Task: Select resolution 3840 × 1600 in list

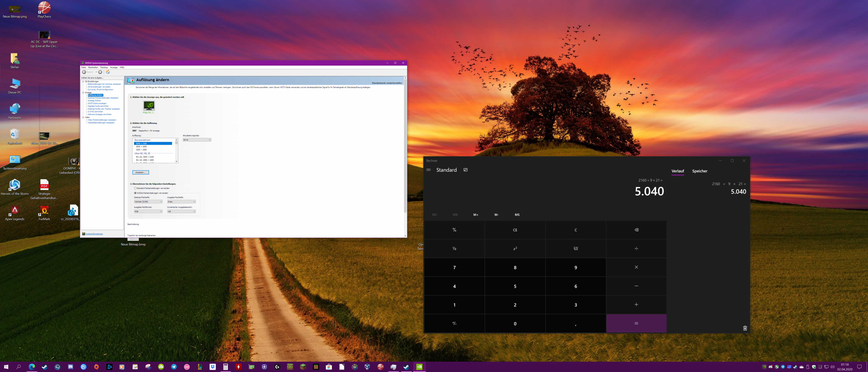Action: (141, 147)
